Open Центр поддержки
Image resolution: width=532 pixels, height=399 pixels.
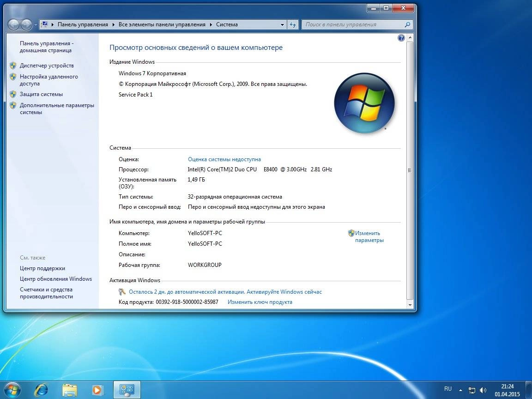click(x=42, y=268)
